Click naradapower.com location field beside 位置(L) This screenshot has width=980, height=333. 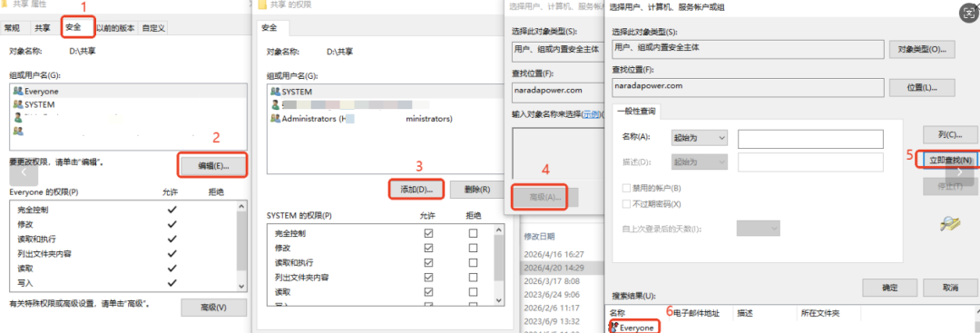(x=747, y=87)
